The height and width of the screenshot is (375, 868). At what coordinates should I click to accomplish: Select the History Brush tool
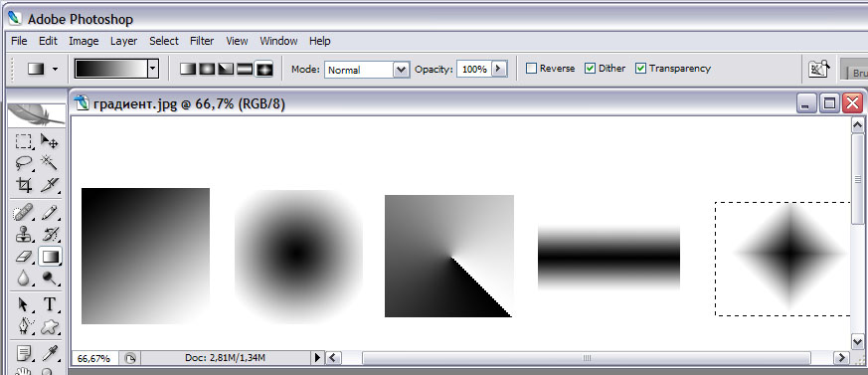pos(50,235)
